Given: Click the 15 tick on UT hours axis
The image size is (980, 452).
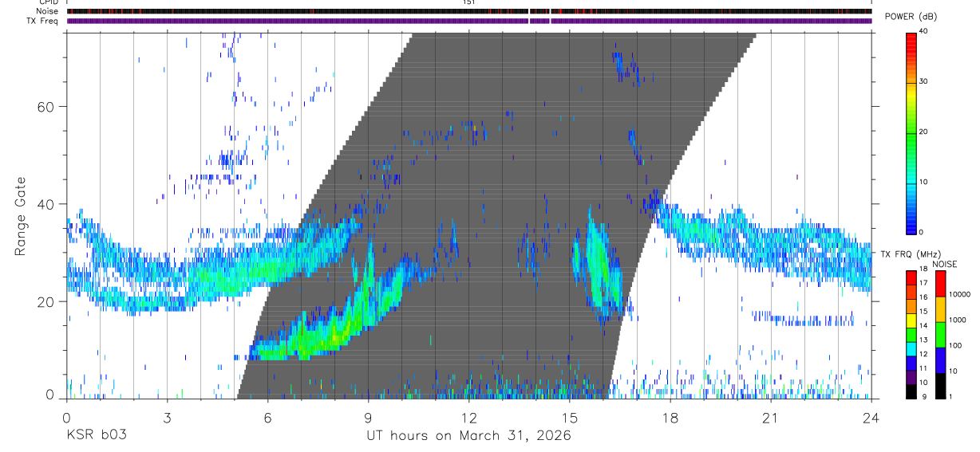Looking at the screenshot, I should click(x=569, y=418).
